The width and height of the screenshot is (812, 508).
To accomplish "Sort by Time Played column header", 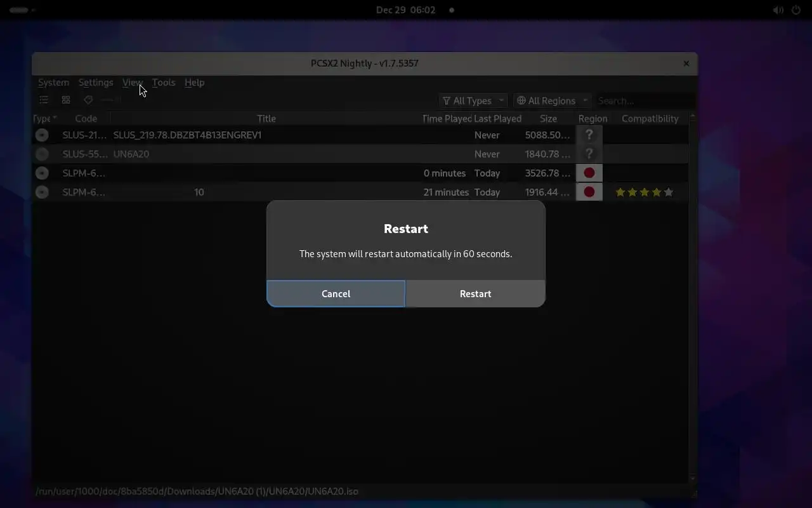I will (x=447, y=119).
